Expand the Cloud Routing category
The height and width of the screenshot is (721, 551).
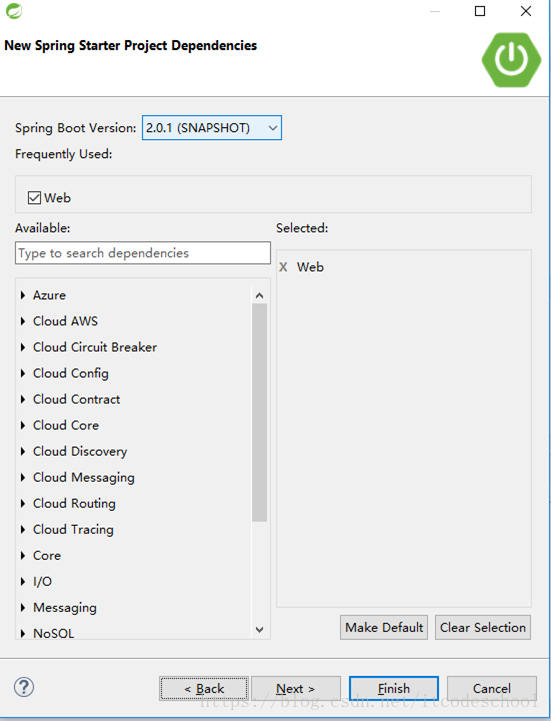pos(23,504)
